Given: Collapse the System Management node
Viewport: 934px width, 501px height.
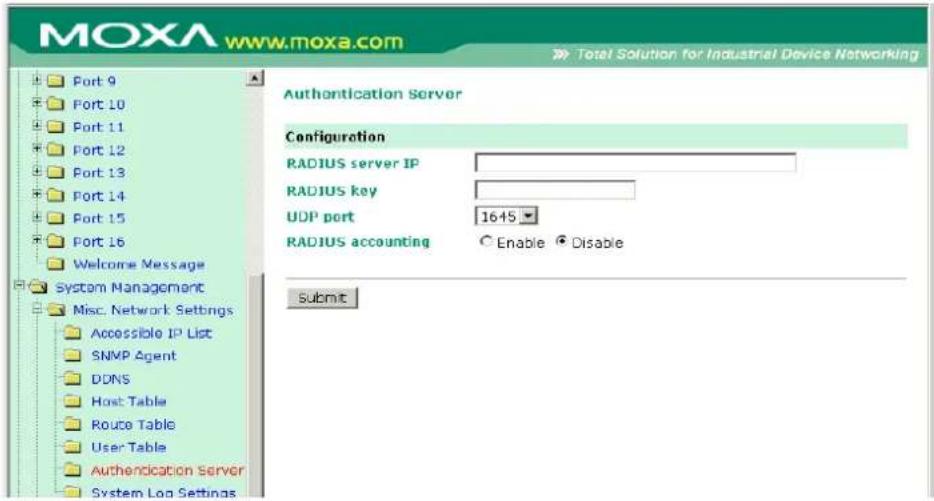Looking at the screenshot, I should (19, 286).
